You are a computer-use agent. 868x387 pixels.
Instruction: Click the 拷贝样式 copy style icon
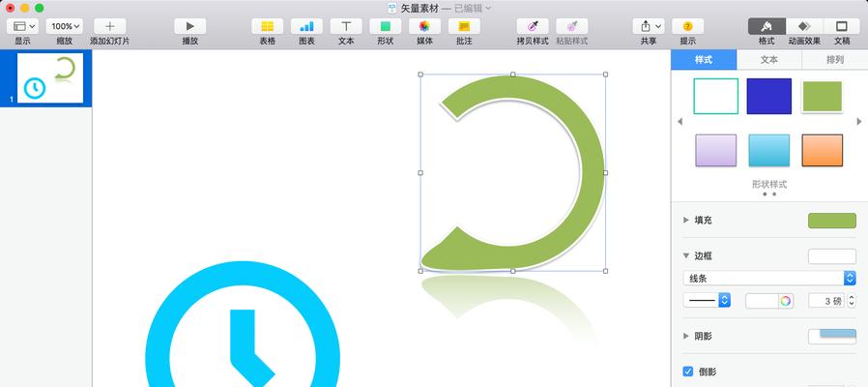[533, 26]
